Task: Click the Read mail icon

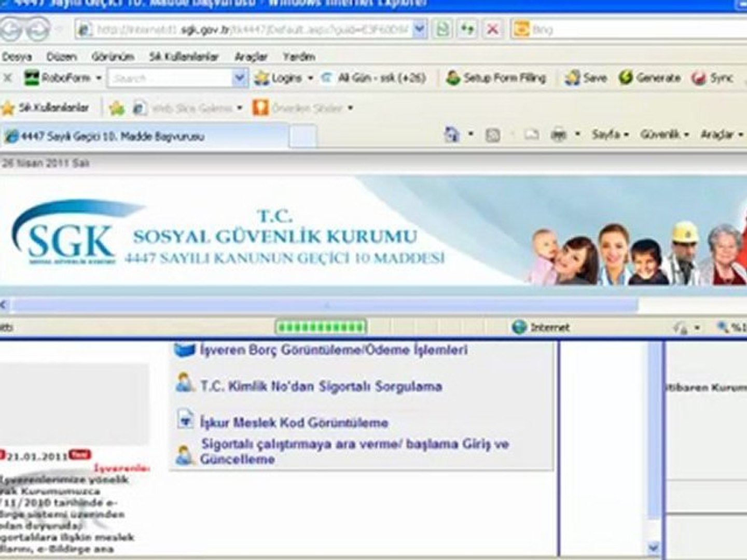Action: 531,135
